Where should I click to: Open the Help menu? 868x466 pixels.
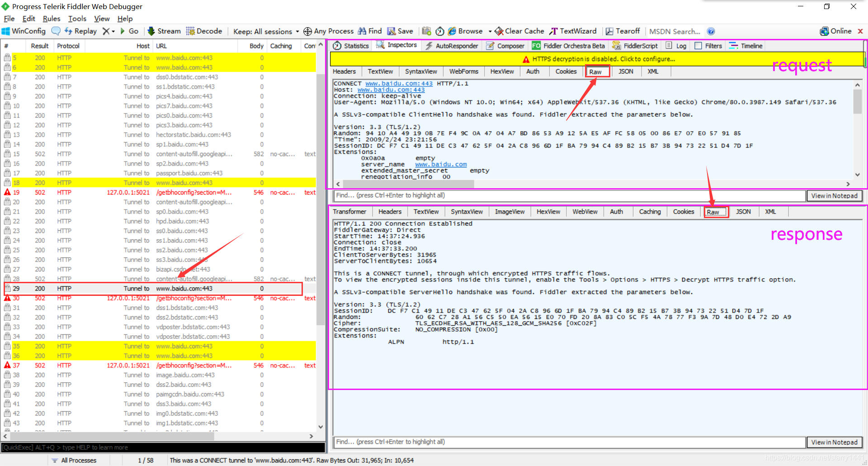click(125, 19)
